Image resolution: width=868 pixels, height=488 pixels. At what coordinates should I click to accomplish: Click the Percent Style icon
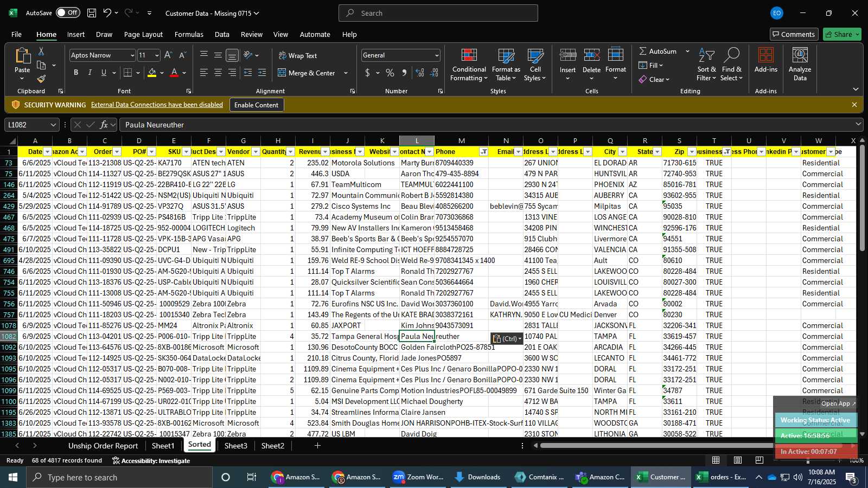[x=390, y=73]
